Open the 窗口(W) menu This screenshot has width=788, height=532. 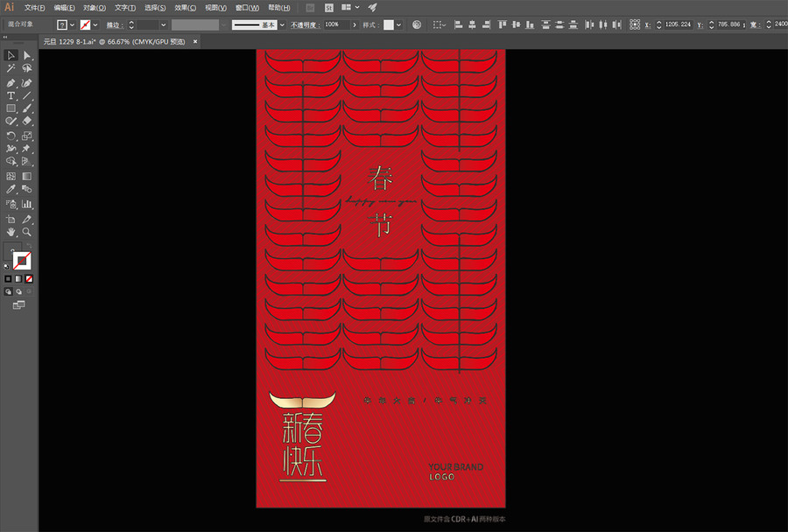(247, 8)
